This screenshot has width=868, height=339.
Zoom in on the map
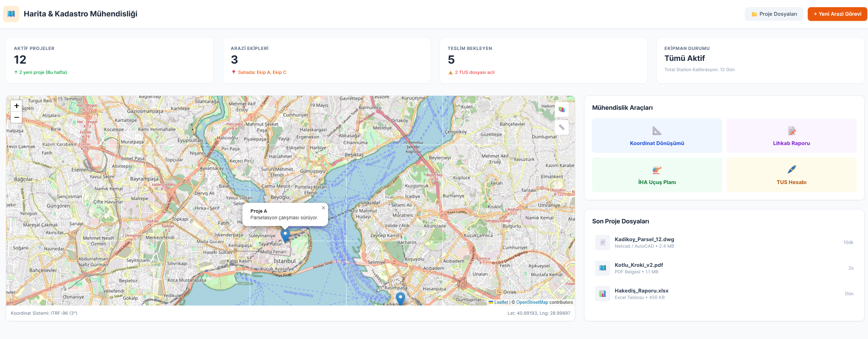pyautogui.click(x=16, y=106)
